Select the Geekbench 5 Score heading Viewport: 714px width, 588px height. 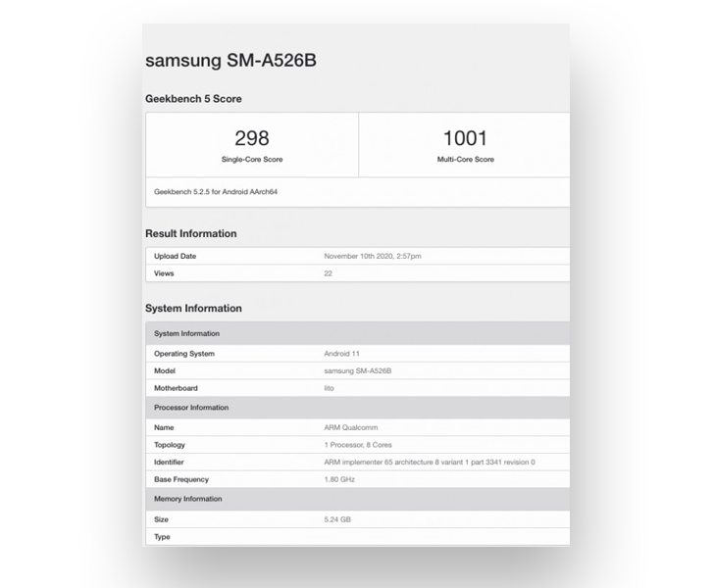click(x=193, y=99)
